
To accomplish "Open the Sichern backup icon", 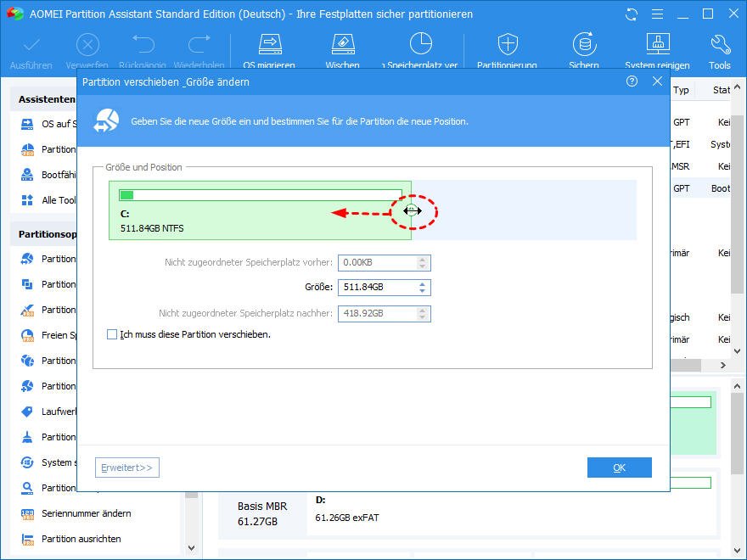I will [x=585, y=44].
